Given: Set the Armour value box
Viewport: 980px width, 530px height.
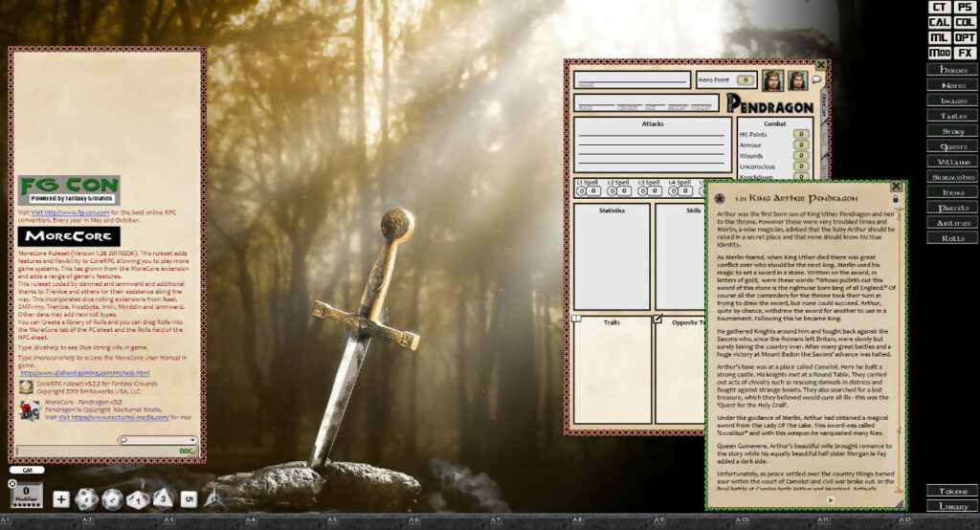Looking at the screenshot, I should coord(801,144).
